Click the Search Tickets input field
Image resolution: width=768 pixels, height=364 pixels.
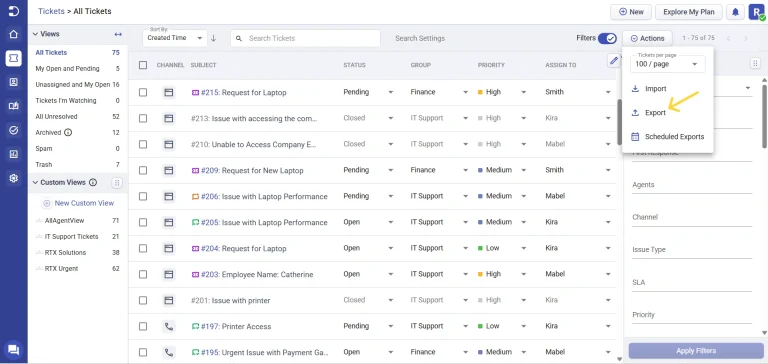(305, 38)
